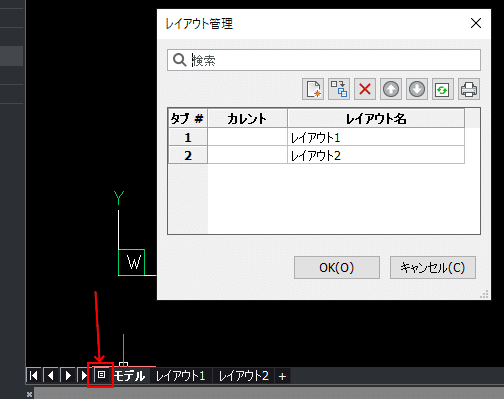The height and width of the screenshot is (399, 504).
Task: Focus the 検索 search field
Action: [x=324, y=60]
